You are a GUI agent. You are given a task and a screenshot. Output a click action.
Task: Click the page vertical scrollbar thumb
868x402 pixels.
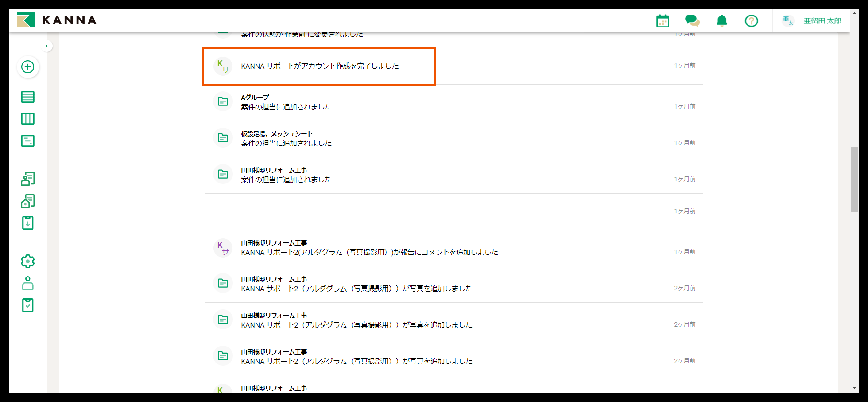point(854,180)
